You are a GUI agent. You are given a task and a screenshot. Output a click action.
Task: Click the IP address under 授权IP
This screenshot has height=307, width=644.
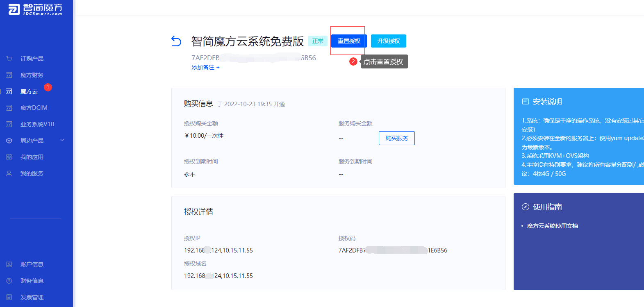218,250
